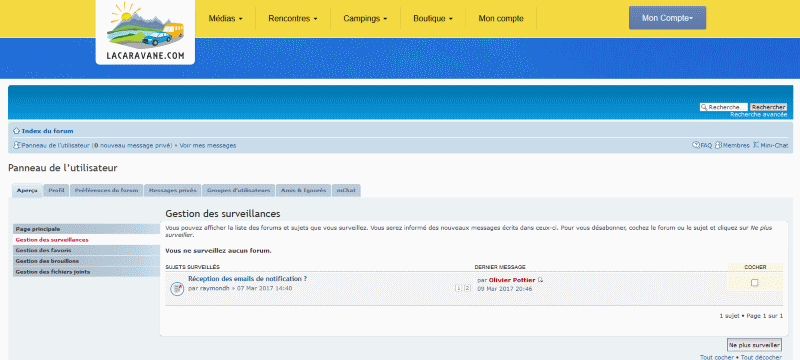Click the user panel icon in the breadcrumb bar
The image size is (800, 360).
coord(17,145)
